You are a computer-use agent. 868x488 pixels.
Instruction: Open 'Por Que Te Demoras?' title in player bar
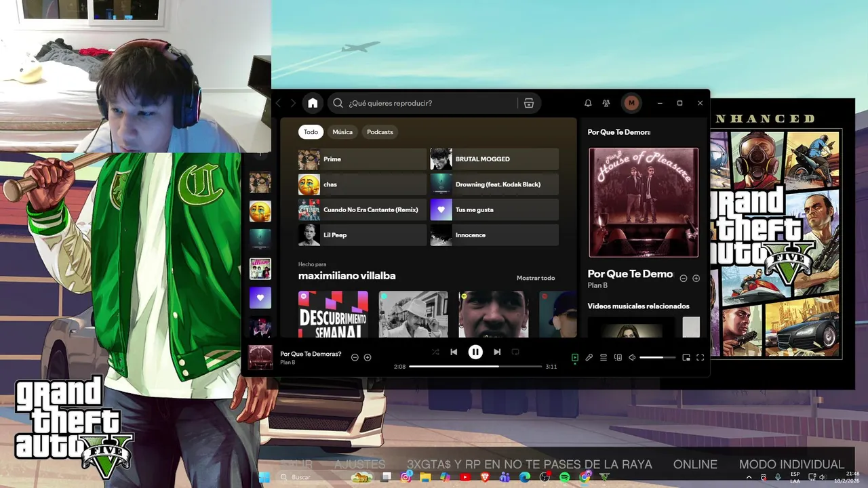tap(311, 354)
